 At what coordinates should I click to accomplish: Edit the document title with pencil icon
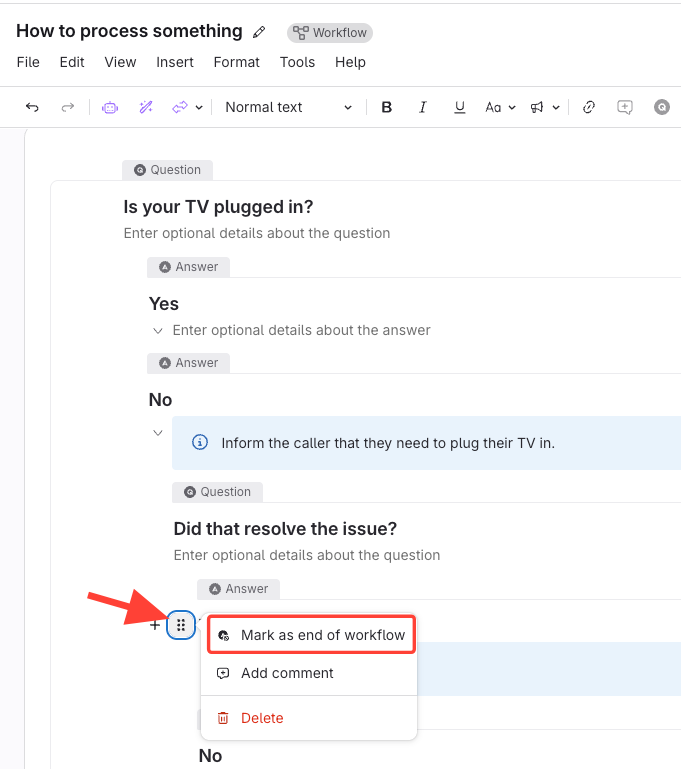[259, 32]
